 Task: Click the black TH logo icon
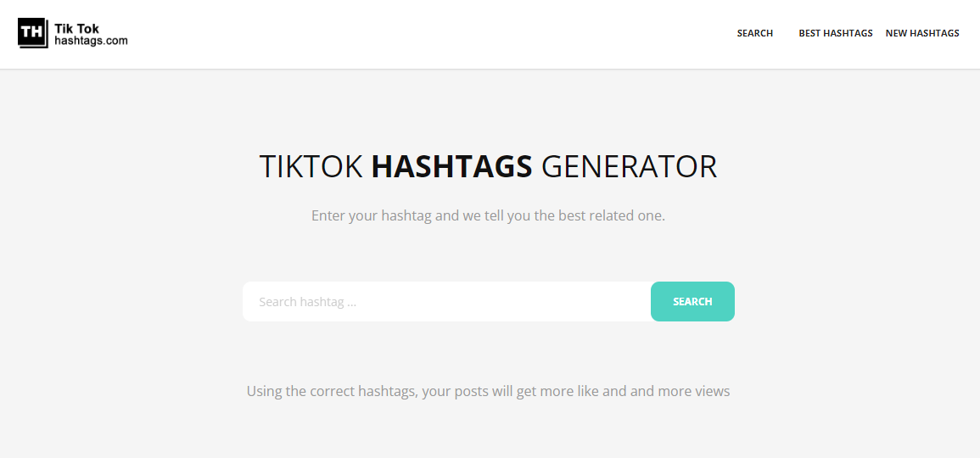click(x=32, y=32)
